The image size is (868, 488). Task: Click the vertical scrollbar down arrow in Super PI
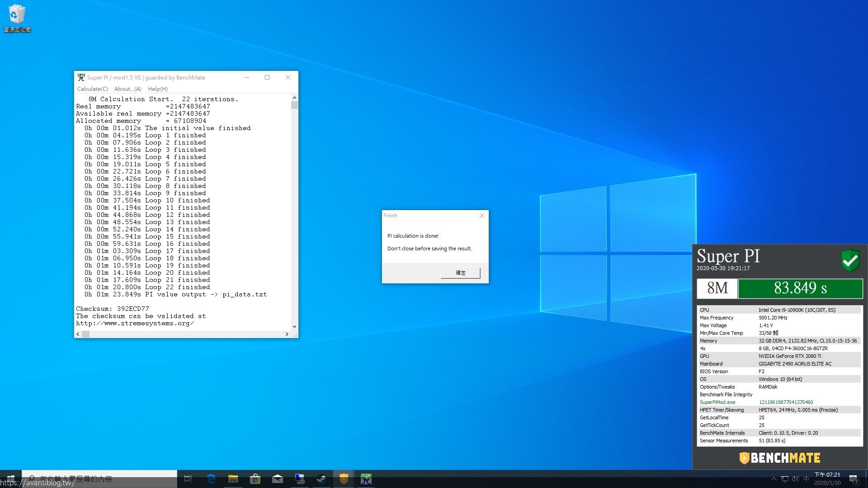294,326
